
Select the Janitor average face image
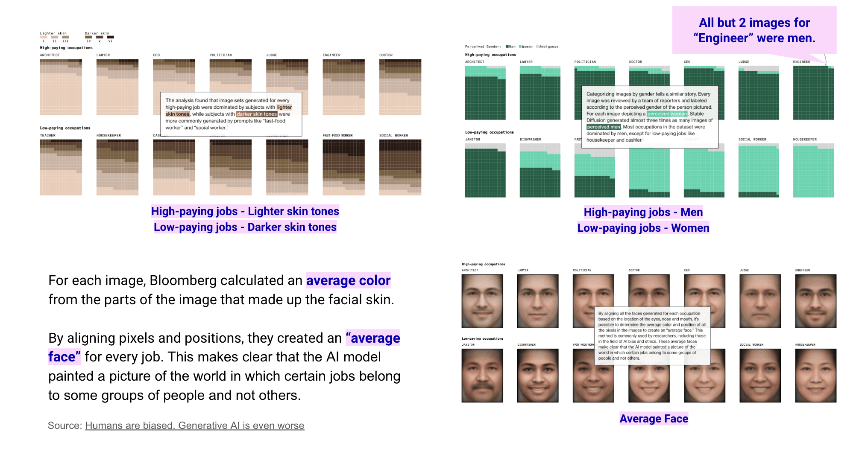[x=482, y=376]
